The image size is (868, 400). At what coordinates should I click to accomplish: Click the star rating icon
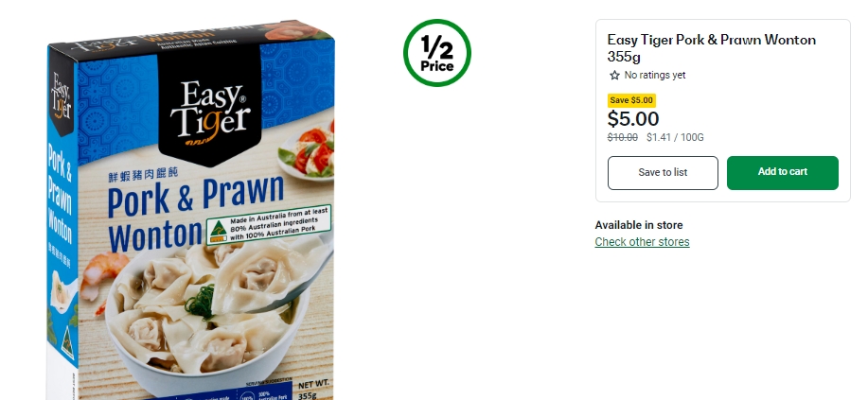(614, 76)
